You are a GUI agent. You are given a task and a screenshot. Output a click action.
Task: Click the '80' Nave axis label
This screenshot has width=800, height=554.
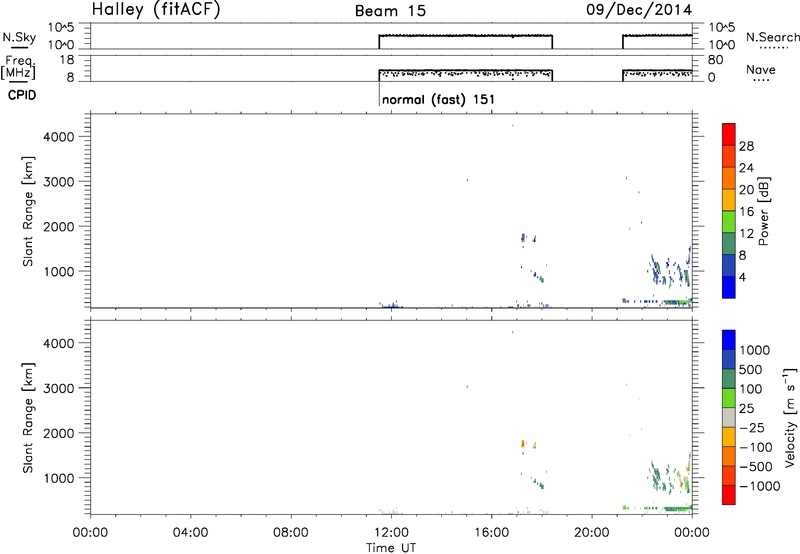(715, 60)
